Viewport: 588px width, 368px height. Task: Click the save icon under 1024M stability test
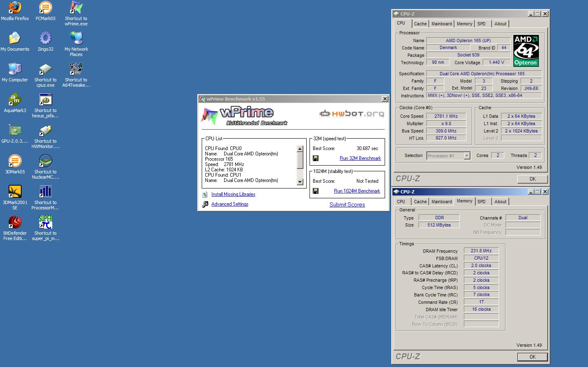(x=316, y=191)
